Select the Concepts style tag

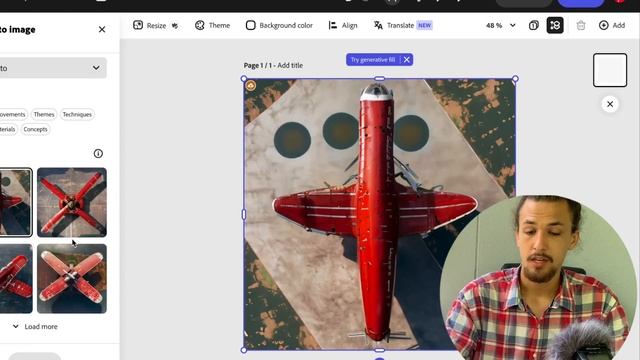35,129
